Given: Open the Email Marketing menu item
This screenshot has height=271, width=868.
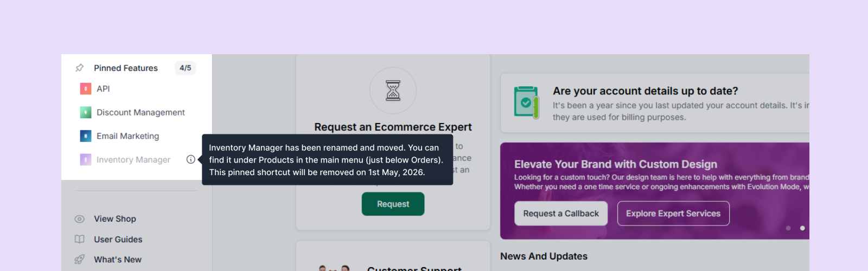Looking at the screenshot, I should coord(127,136).
